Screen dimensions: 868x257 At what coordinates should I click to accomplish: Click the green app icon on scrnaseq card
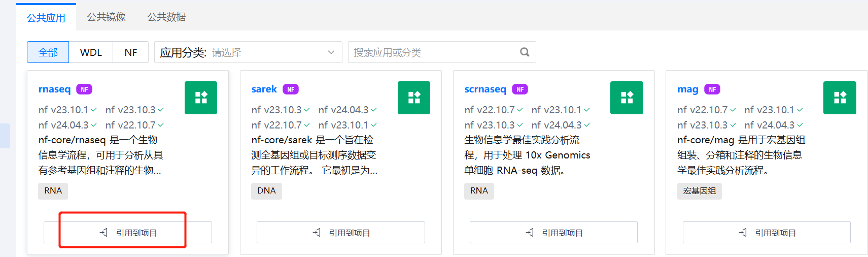click(x=627, y=98)
